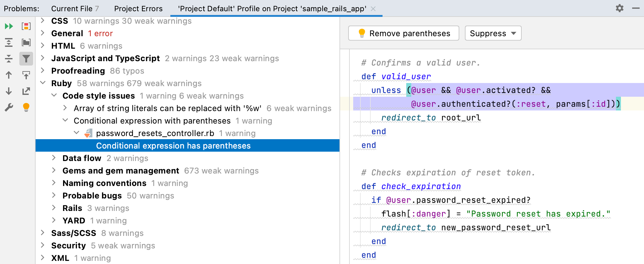Open the gear options in the header
The image size is (644, 264).
[619, 8]
